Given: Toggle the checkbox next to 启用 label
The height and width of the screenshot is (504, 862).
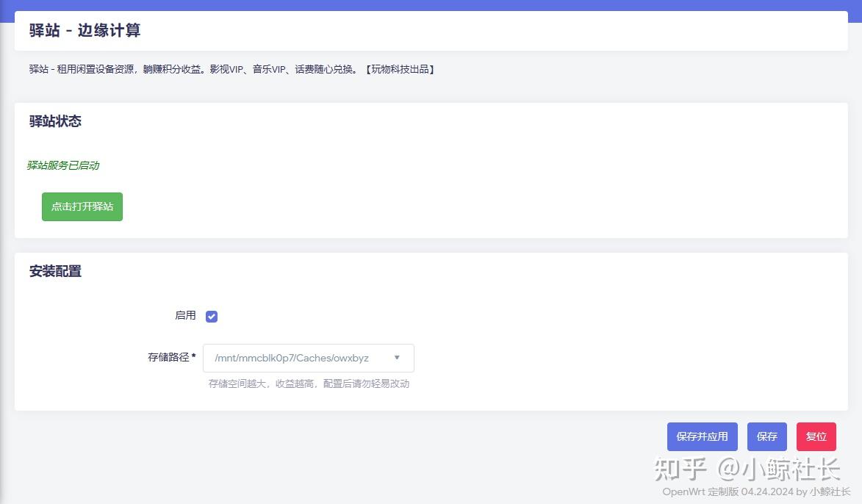Looking at the screenshot, I should [x=211, y=316].
